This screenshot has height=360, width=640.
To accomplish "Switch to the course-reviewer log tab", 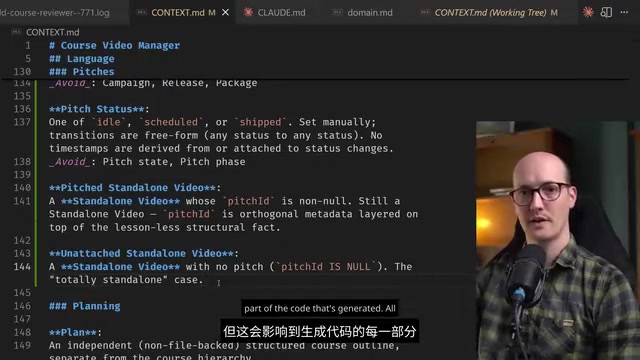I will click(x=55, y=13).
